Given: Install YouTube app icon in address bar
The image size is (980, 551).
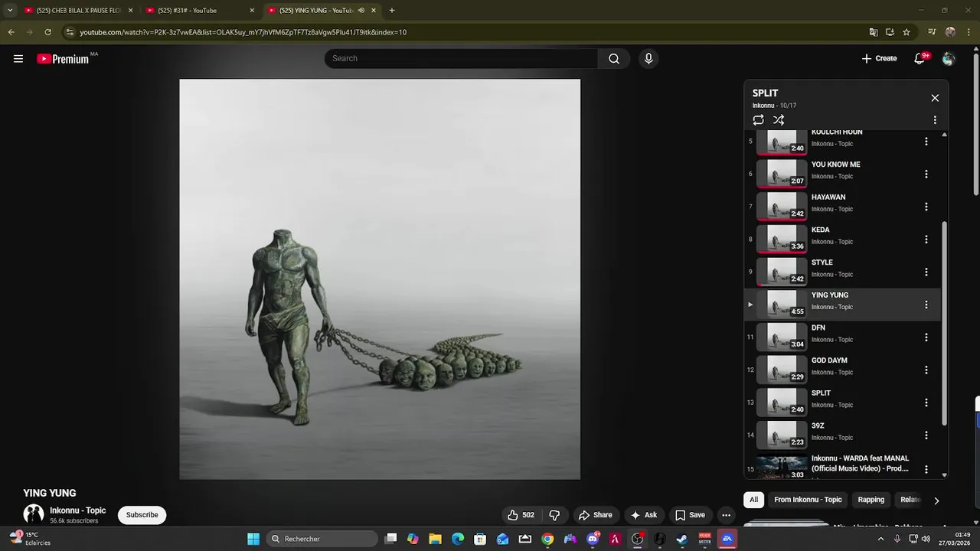Looking at the screenshot, I should tap(890, 32).
